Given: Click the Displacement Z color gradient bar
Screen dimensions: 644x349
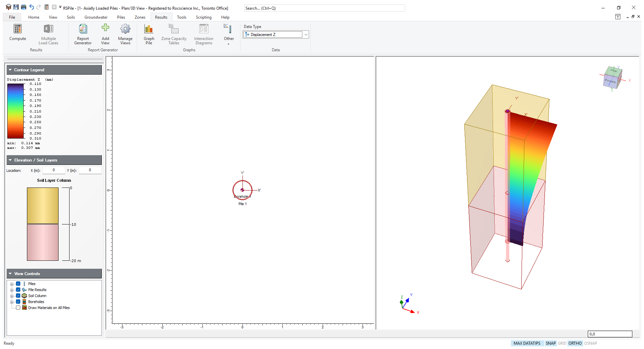Looking at the screenshot, I should coord(16,111).
